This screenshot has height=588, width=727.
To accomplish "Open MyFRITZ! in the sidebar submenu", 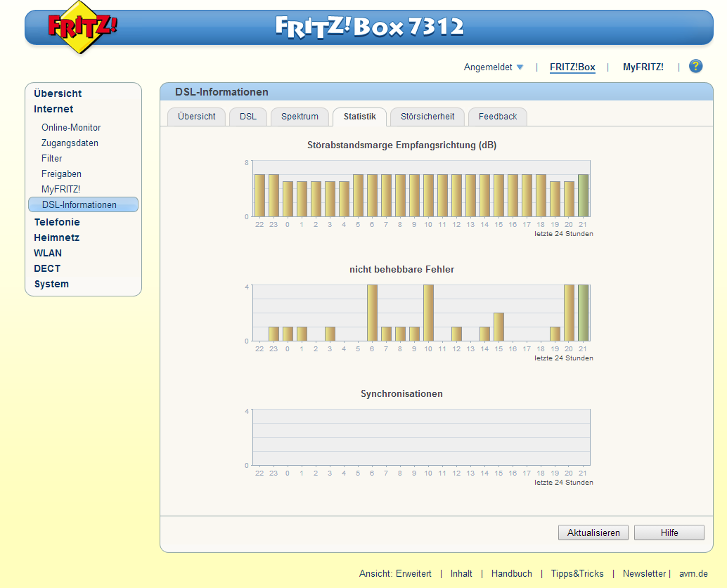I will 60,189.
